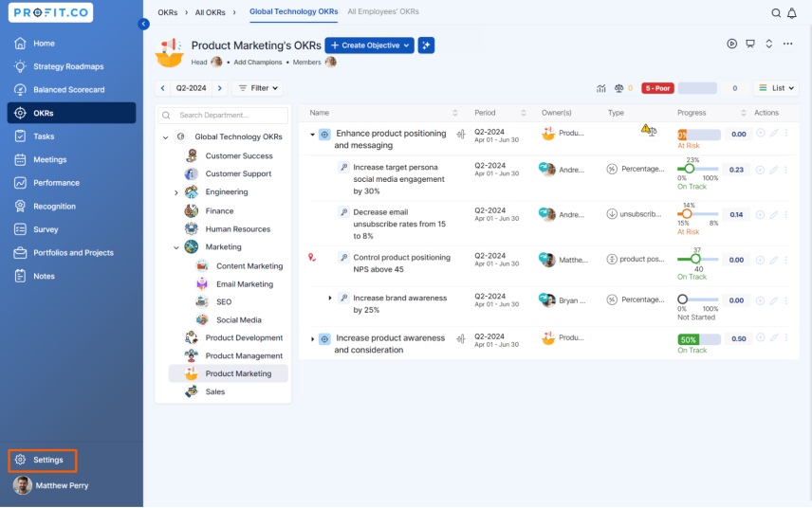The image size is (812, 508).
Task: Select Email Marketing in tree
Action: (245, 284)
